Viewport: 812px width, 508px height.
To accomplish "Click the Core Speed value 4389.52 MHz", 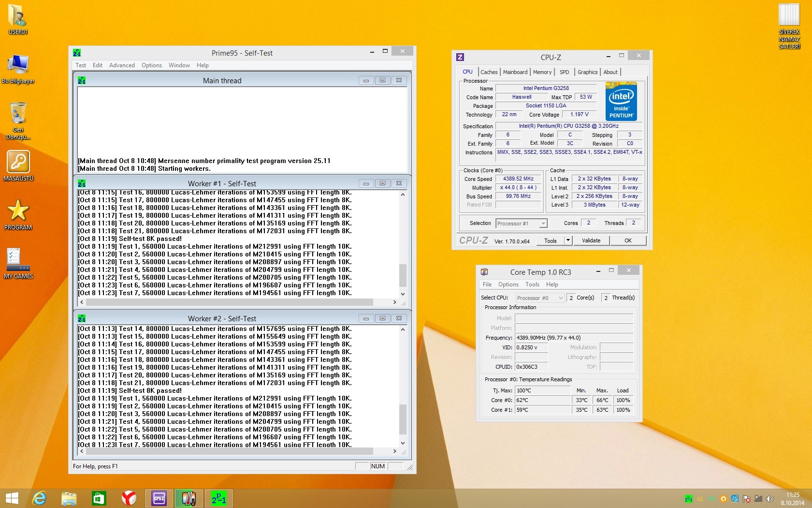I will 518,179.
